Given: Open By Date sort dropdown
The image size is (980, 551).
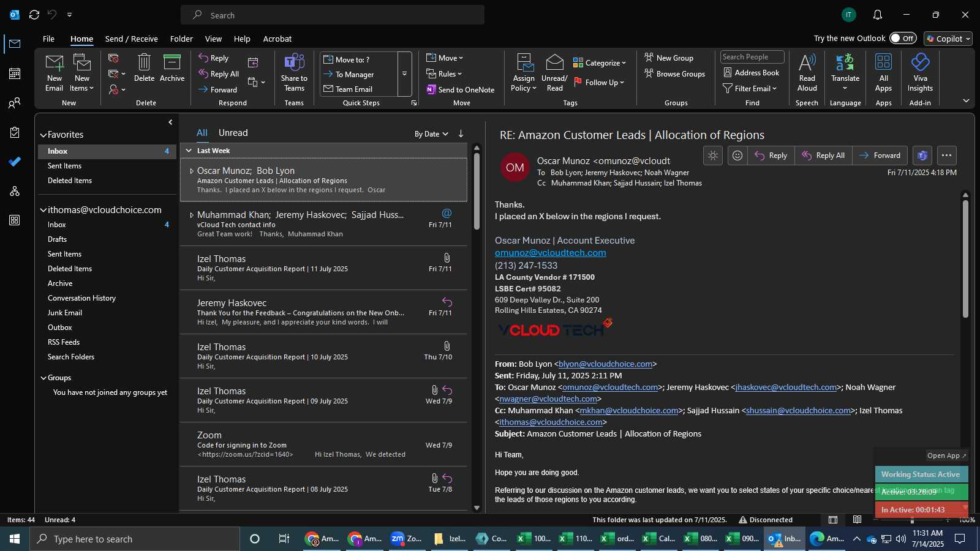Looking at the screenshot, I should point(431,134).
